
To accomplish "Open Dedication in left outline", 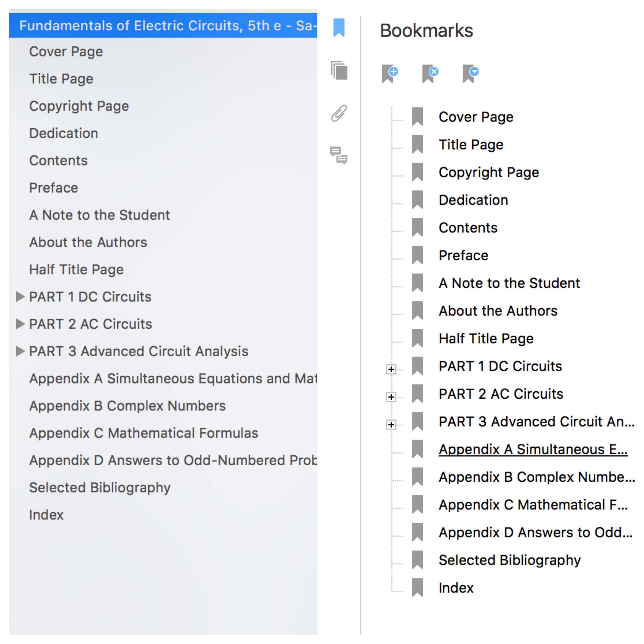I will click(64, 133).
